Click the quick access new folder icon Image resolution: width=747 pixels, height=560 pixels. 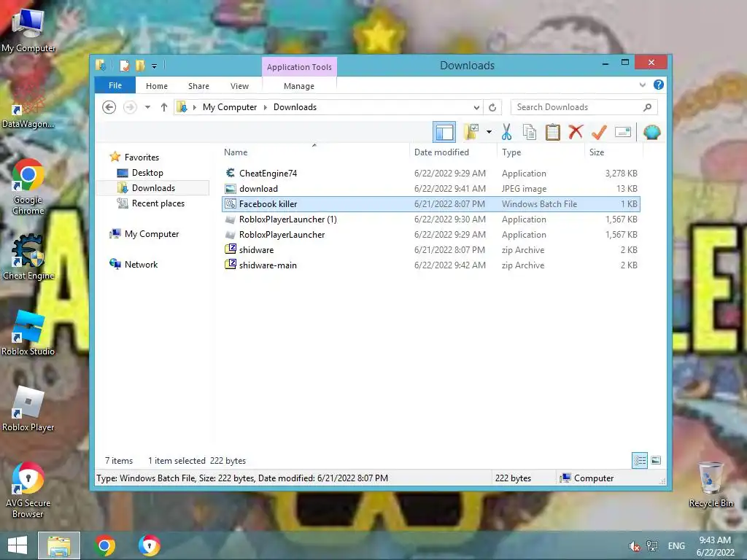pos(140,66)
